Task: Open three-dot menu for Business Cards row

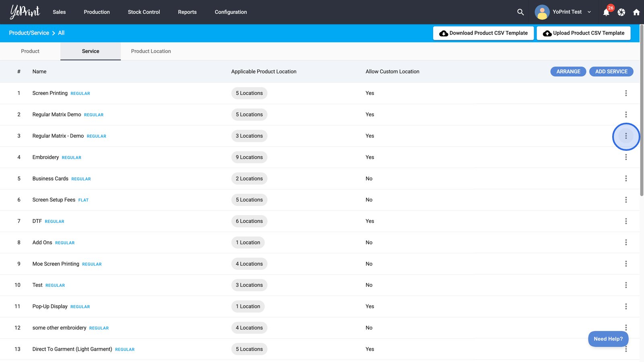Action: [x=626, y=179]
